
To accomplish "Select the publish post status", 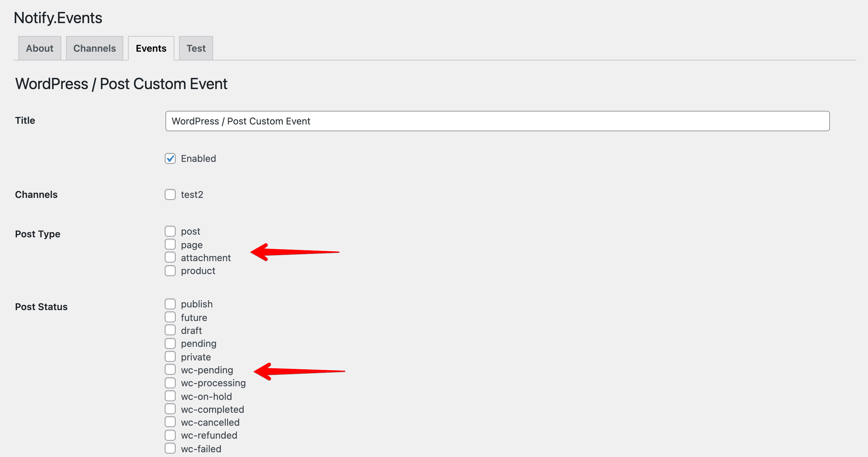I will coord(171,303).
